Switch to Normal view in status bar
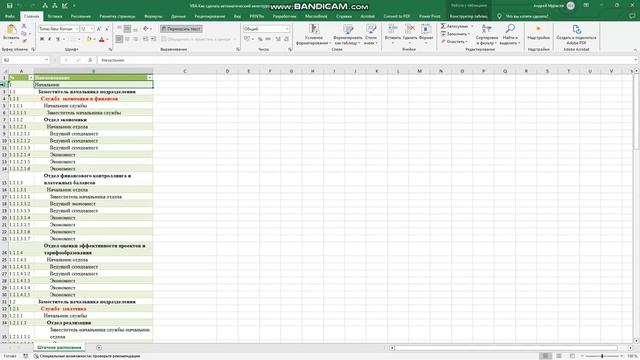Image resolution: width=640 pixels, height=360 pixels. [545, 356]
